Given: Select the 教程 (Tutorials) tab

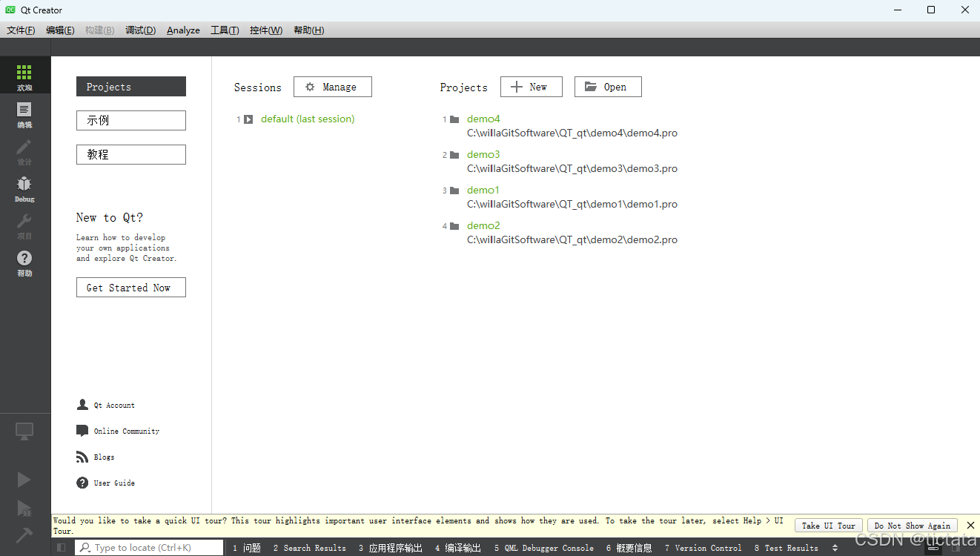Looking at the screenshot, I should tap(131, 155).
